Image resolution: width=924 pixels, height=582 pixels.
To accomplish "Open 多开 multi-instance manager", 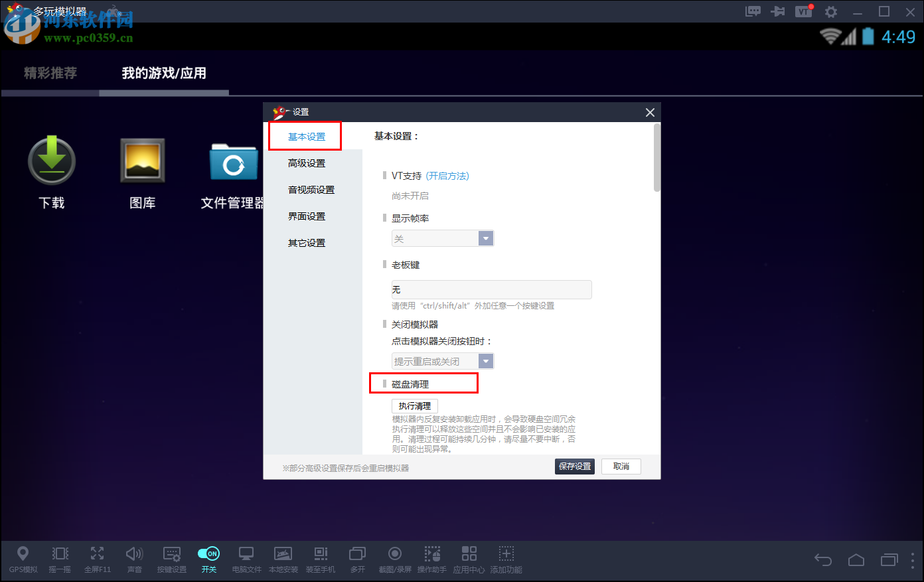I will point(357,559).
